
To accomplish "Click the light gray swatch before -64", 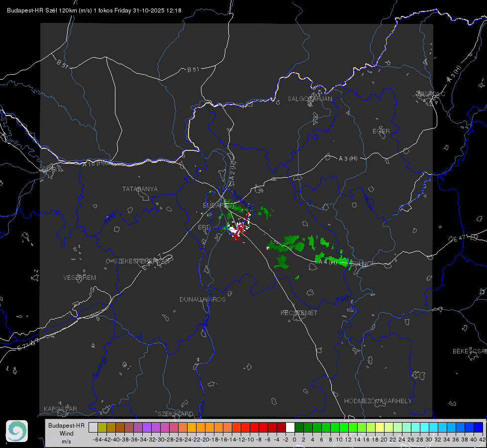I will click(93, 428).
